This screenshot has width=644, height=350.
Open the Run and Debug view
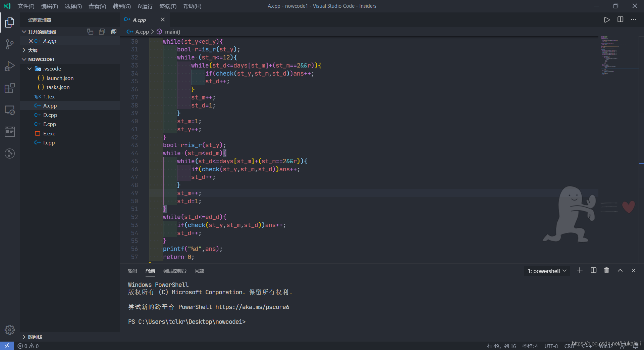pos(10,66)
